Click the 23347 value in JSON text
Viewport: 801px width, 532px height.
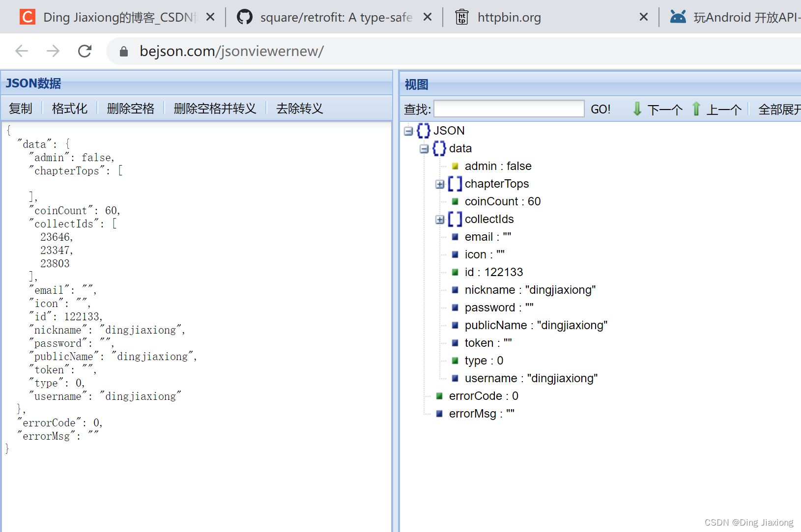click(x=56, y=251)
